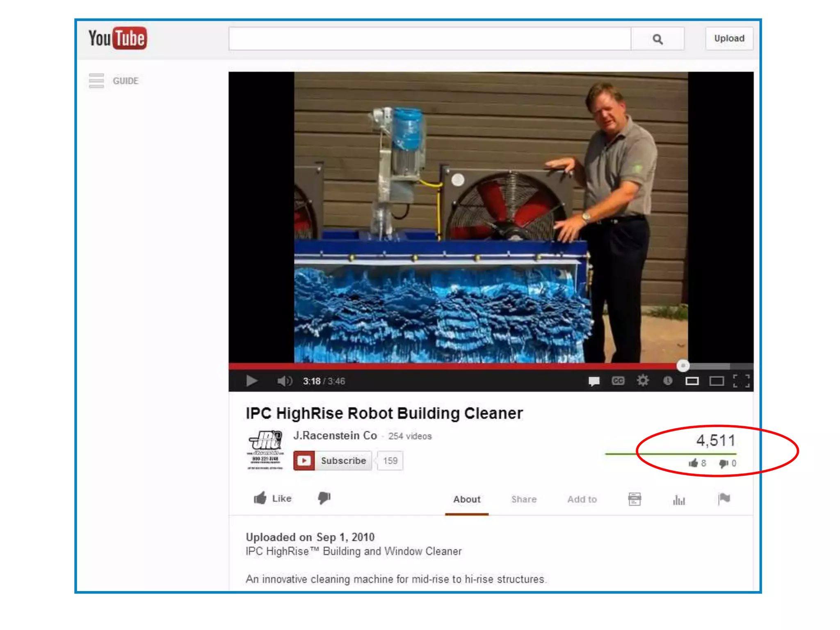The width and height of the screenshot is (840, 630).
Task: Open player settings gear menu
Action: click(643, 381)
